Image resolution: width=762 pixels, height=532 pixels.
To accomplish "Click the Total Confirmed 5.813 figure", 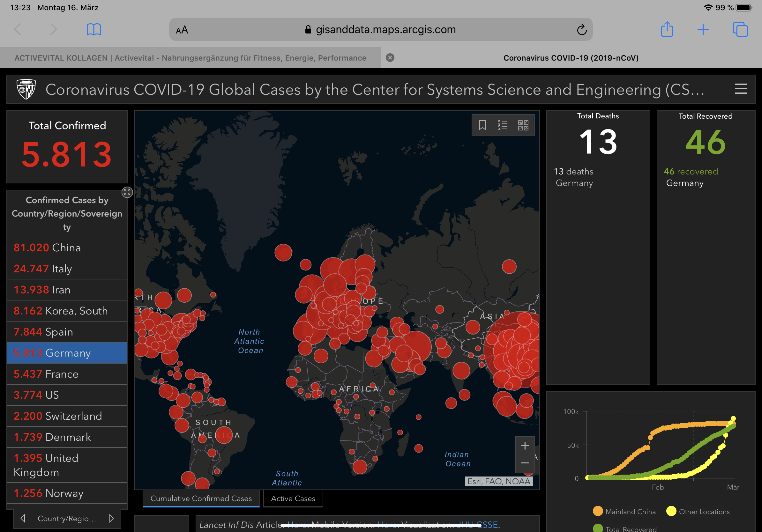I will pyautogui.click(x=66, y=154).
